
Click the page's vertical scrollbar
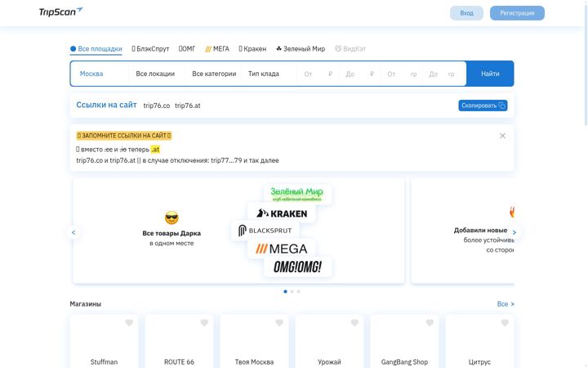pos(586,63)
